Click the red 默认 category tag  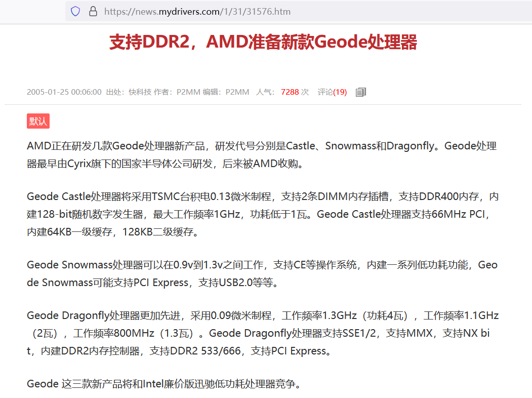(38, 121)
